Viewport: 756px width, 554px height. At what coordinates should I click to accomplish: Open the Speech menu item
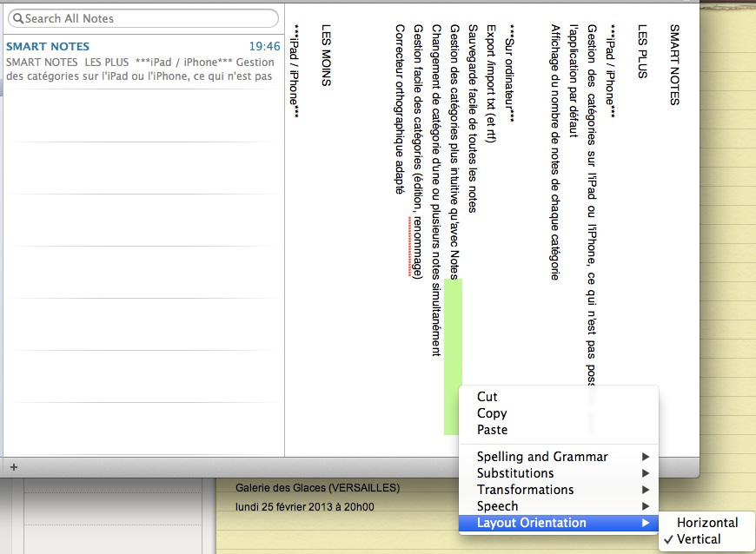[x=497, y=506]
